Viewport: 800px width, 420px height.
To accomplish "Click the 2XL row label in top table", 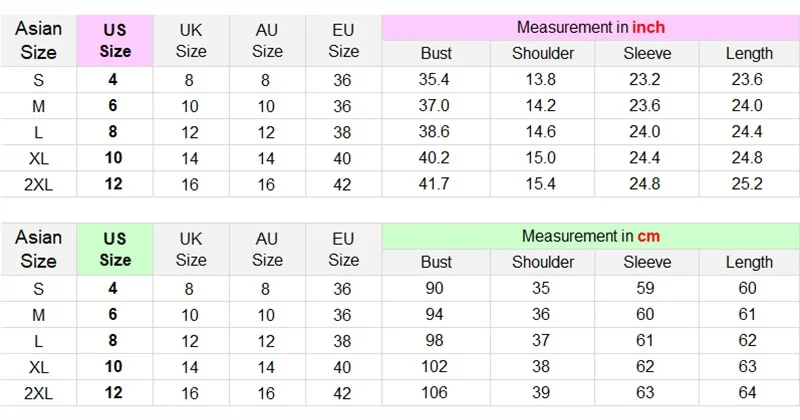I will coord(38,184).
